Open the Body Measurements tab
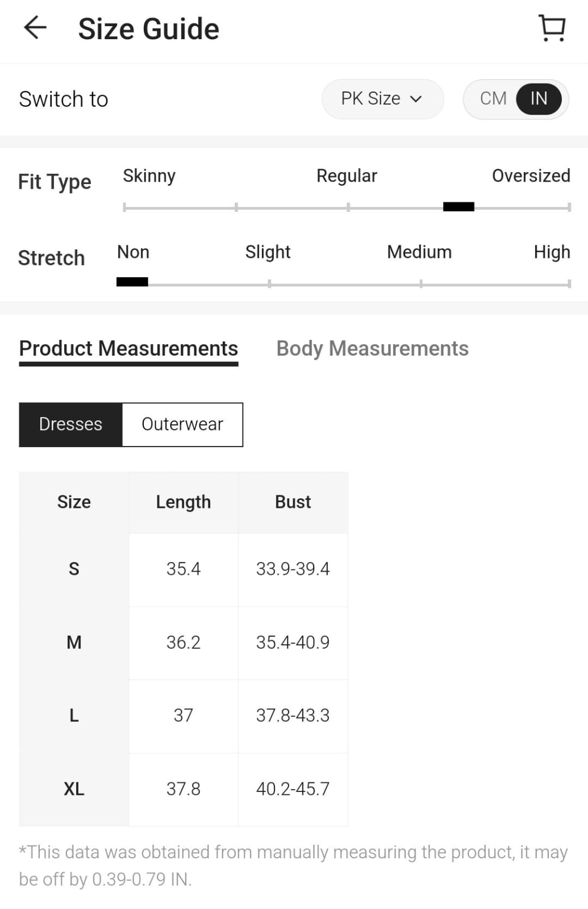588x909 pixels. [372, 348]
